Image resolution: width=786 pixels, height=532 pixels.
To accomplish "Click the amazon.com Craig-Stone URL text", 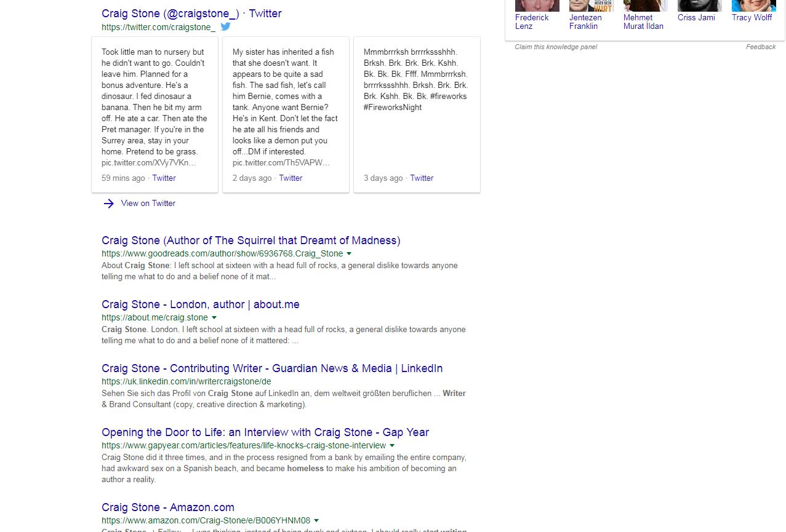I will (206, 520).
